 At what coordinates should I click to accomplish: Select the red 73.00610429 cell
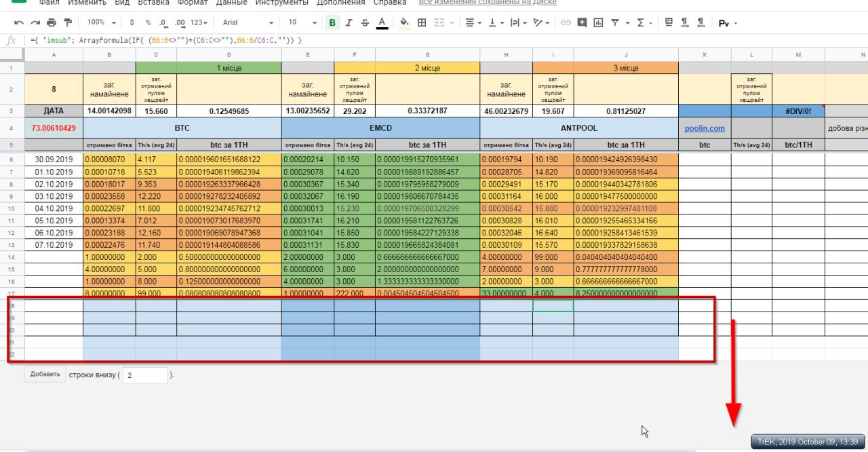pyautogui.click(x=54, y=128)
